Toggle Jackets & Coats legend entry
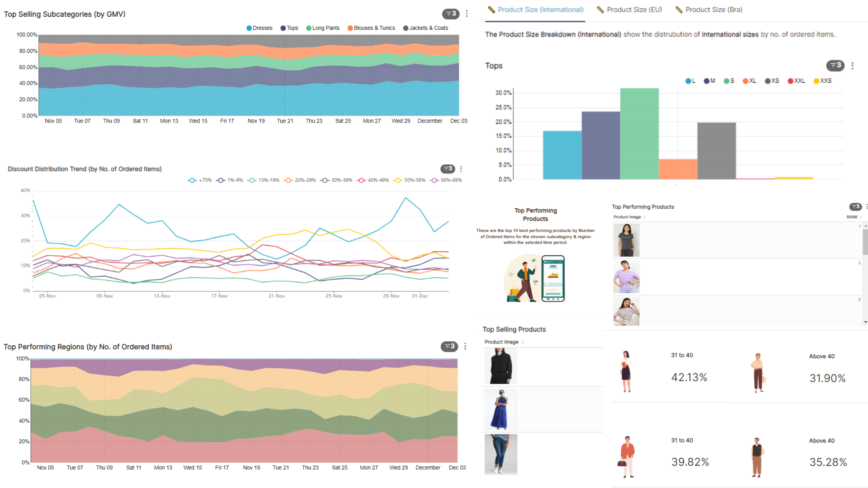 pyautogui.click(x=425, y=28)
